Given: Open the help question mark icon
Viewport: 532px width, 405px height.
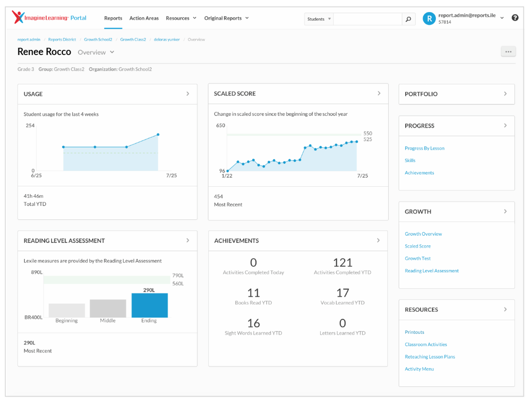Looking at the screenshot, I should (515, 18).
